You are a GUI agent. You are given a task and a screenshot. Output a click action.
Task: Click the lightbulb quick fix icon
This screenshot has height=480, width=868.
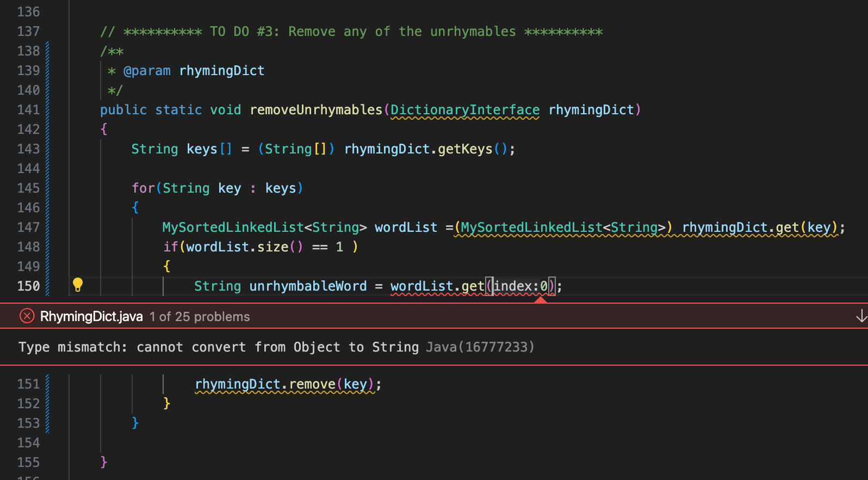click(x=78, y=285)
